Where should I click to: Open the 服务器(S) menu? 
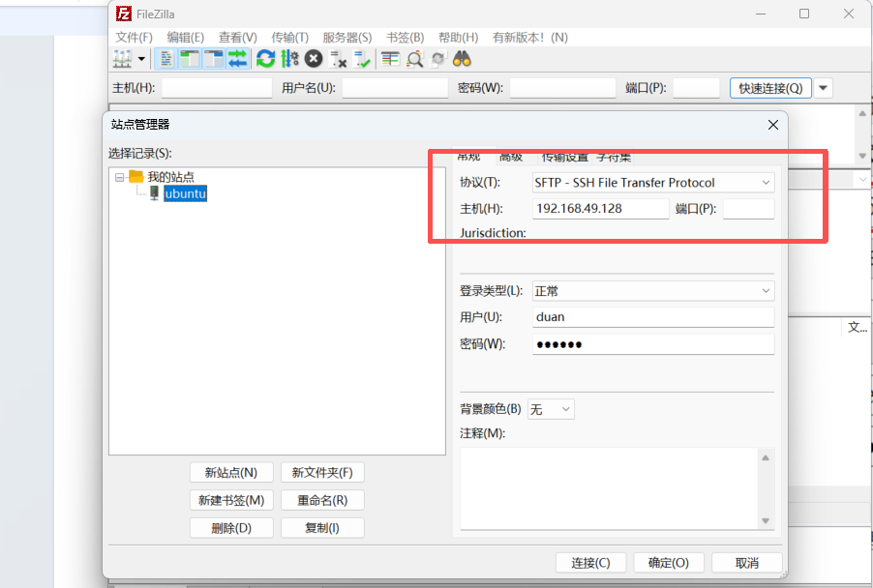click(x=346, y=38)
